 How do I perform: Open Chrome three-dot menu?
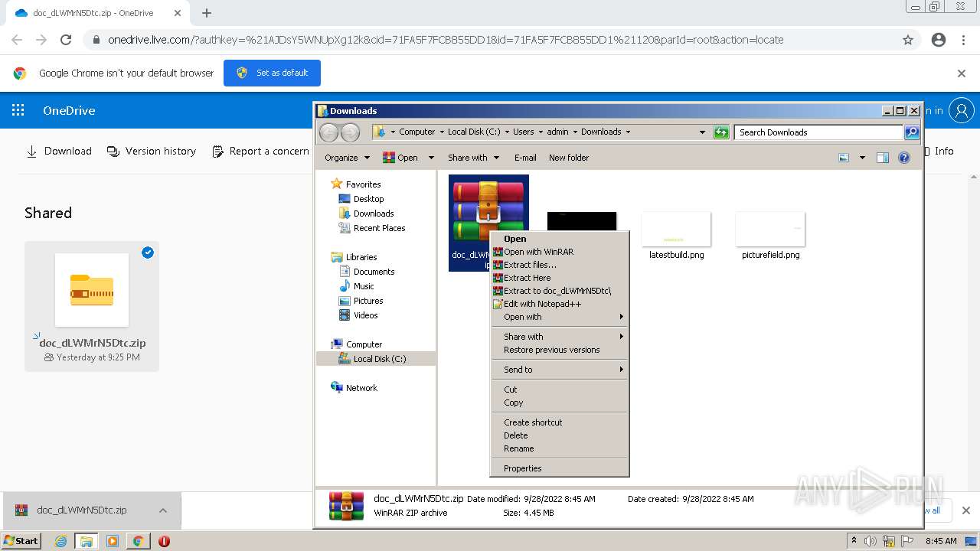963,40
